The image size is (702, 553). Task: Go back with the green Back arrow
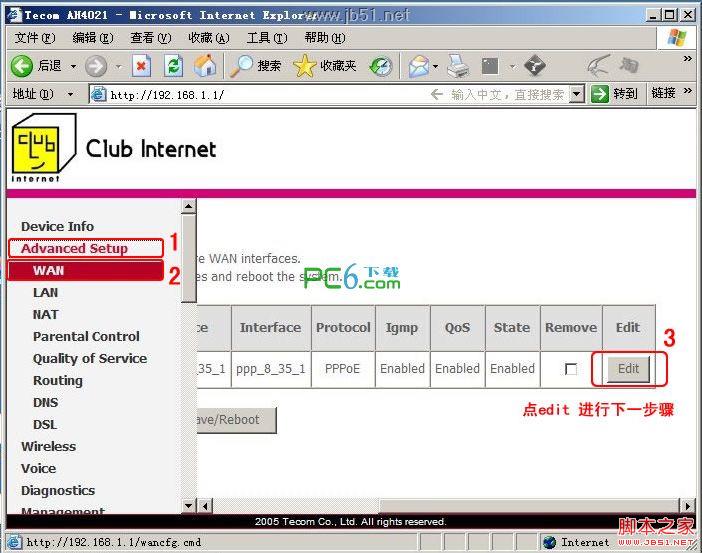point(21,66)
